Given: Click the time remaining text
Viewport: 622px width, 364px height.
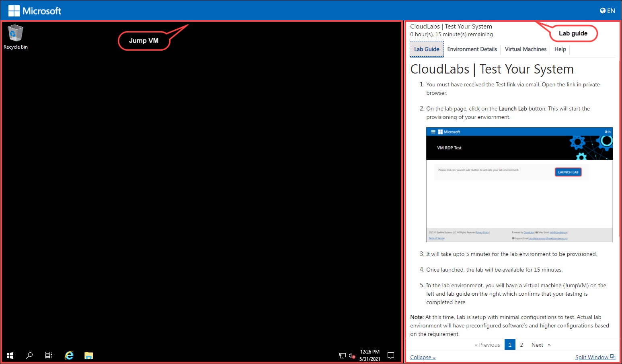Looking at the screenshot, I should point(452,35).
